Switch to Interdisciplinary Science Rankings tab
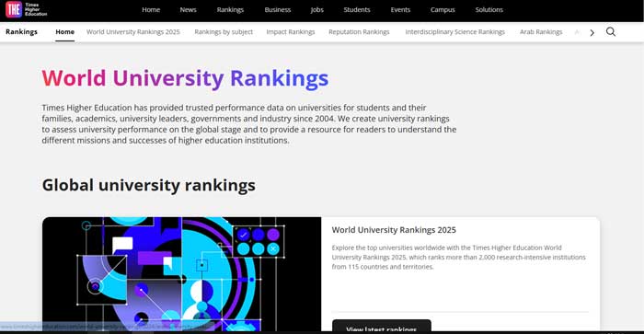The height and width of the screenshot is (334, 644). pos(455,31)
